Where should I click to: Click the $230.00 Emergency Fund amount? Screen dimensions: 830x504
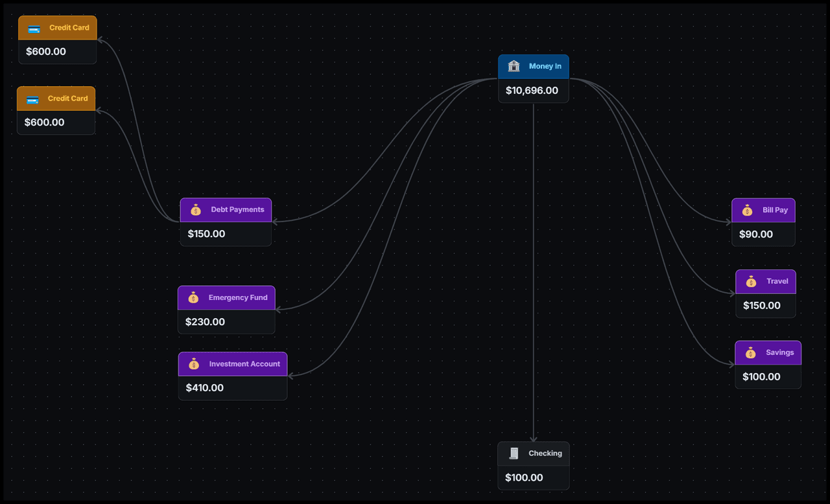[205, 322]
